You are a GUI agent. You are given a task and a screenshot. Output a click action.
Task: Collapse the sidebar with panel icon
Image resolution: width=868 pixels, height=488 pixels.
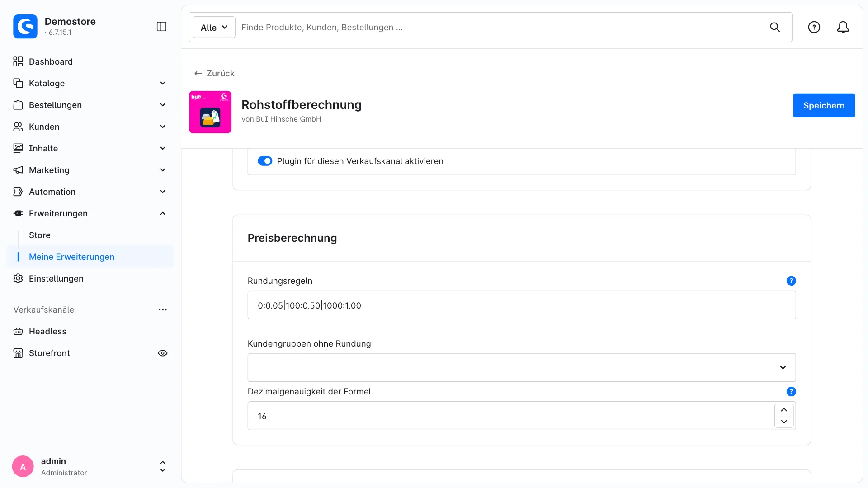tap(161, 27)
